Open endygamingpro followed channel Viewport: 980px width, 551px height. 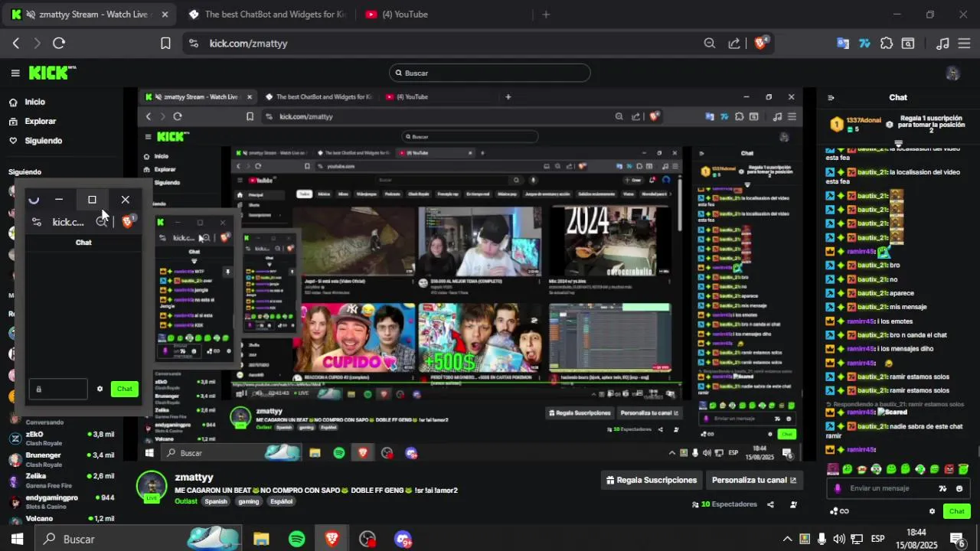tap(61, 501)
